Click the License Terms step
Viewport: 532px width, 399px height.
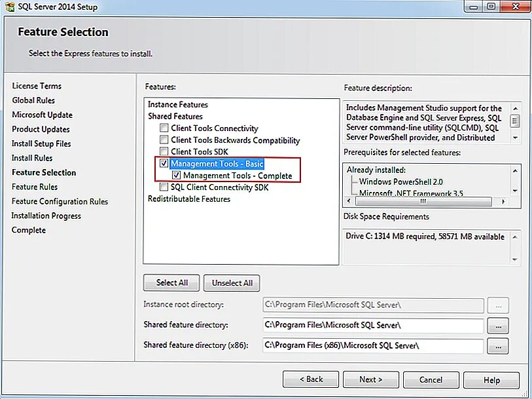point(37,86)
